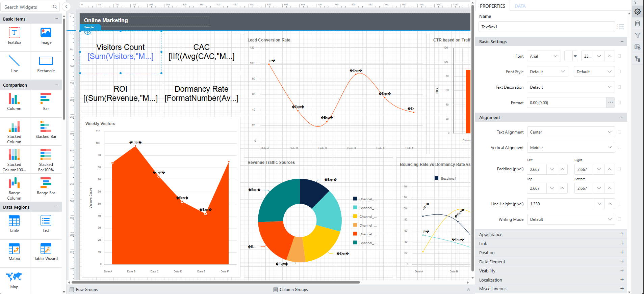Image resolution: width=644 pixels, height=294 pixels.
Task: Select the Image widget
Action: click(46, 36)
